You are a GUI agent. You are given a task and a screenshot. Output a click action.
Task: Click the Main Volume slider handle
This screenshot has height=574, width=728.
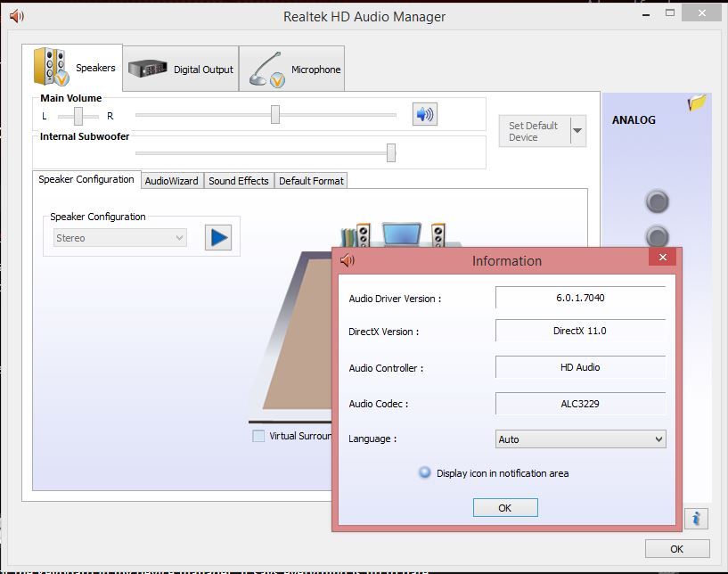(274, 114)
